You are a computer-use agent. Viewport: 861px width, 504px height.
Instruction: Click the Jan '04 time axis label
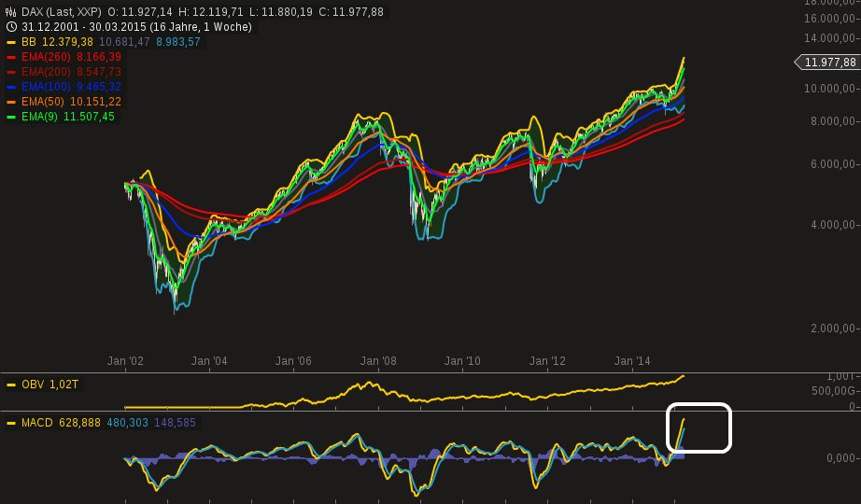click(209, 360)
